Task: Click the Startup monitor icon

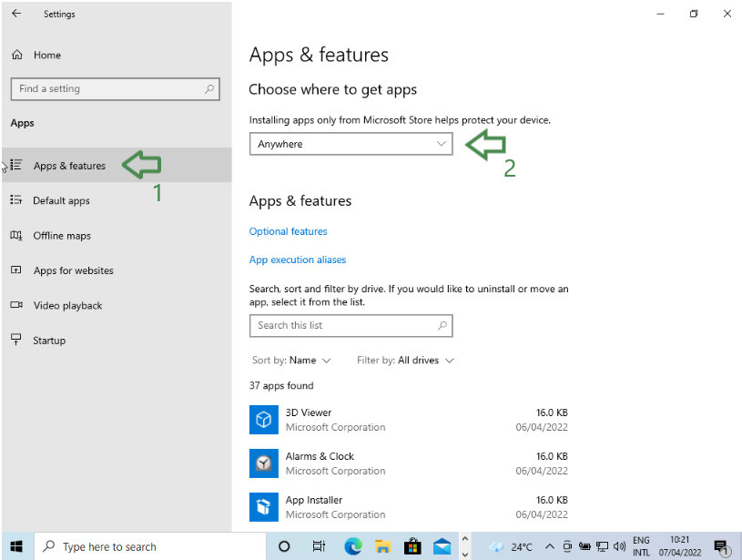Action: 16,340
